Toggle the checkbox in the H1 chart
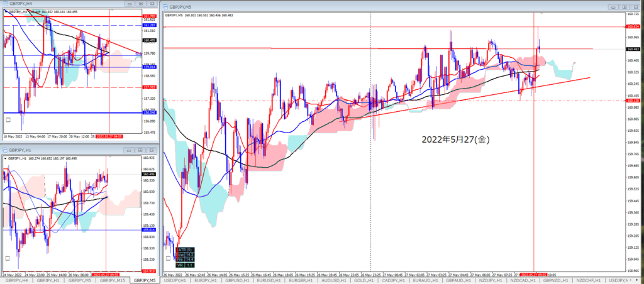 click(x=8, y=258)
